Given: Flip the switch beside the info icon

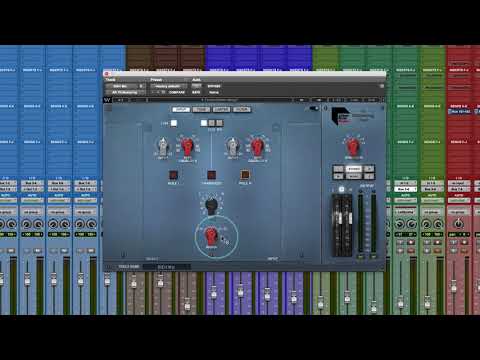Looking at the screenshot, I should coord(314,108).
